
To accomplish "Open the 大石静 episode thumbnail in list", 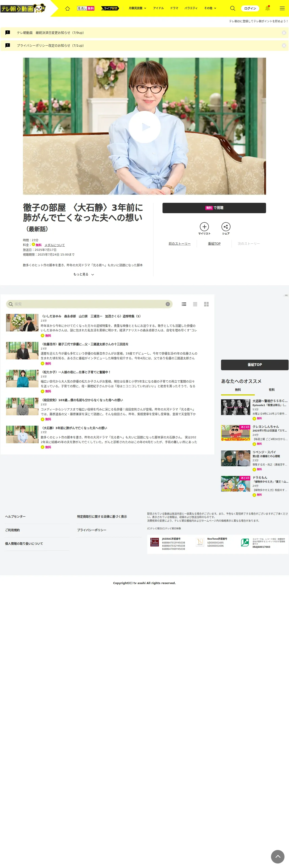I will (x=22, y=435).
